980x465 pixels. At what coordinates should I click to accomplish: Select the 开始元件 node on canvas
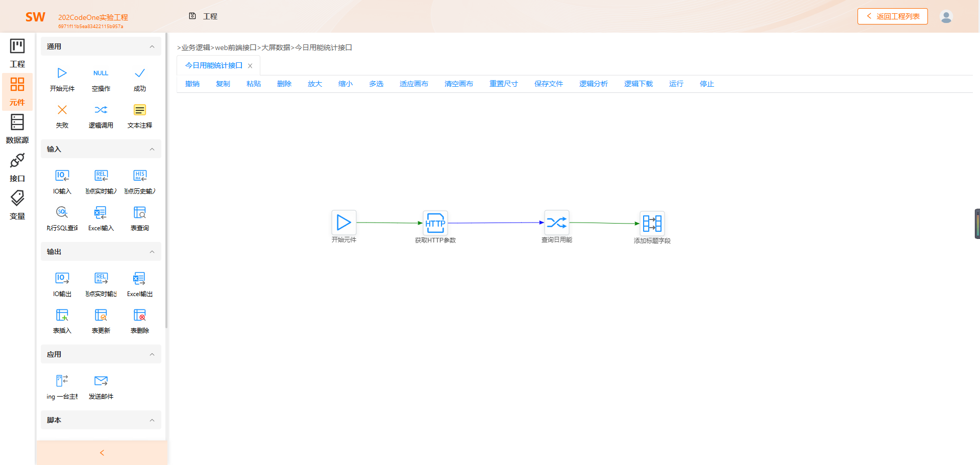(x=344, y=223)
